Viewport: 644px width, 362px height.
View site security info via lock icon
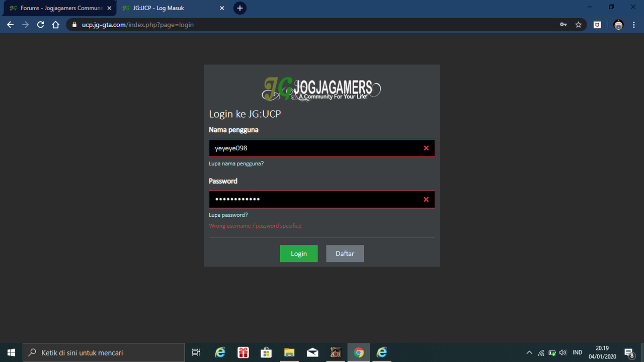74,25
